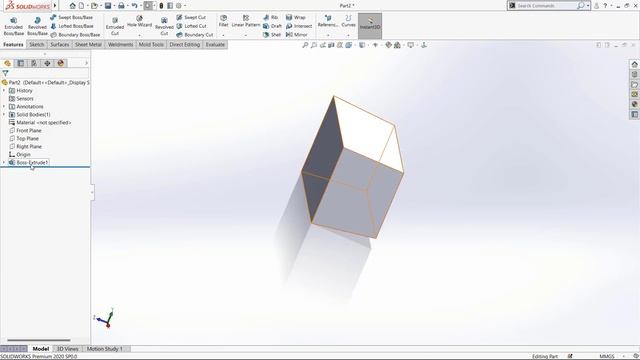Open the Evaluate tab
640x360 pixels.
click(215, 44)
